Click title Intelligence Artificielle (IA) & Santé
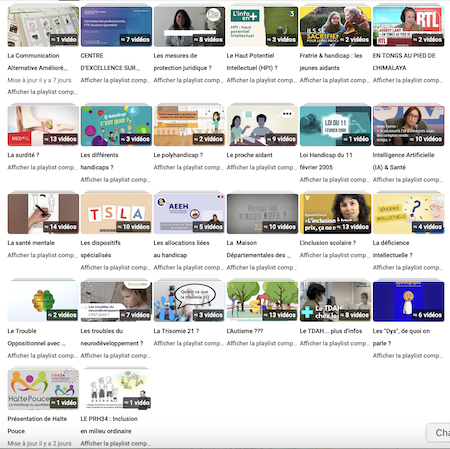Screen dimensions: 450x449 (x=403, y=161)
